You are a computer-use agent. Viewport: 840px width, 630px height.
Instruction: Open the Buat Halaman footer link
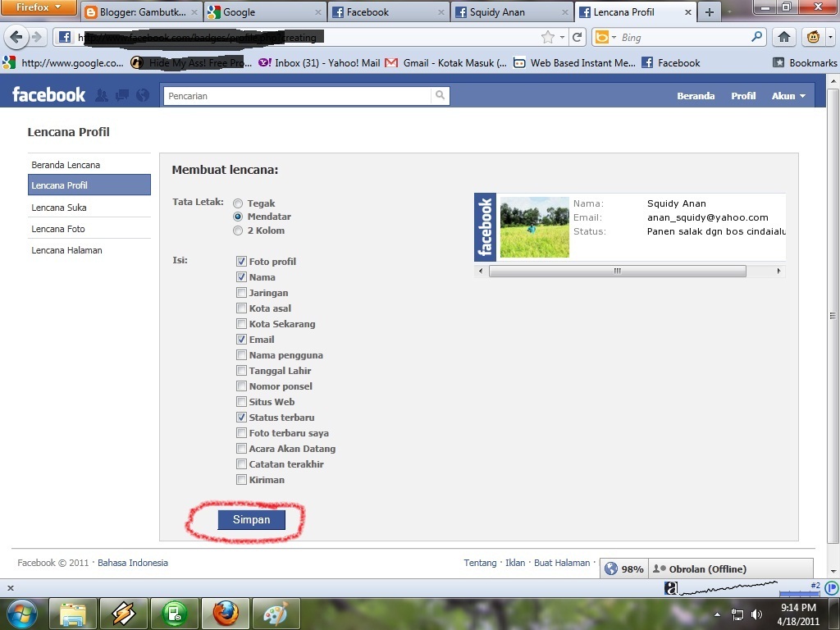[x=561, y=563]
